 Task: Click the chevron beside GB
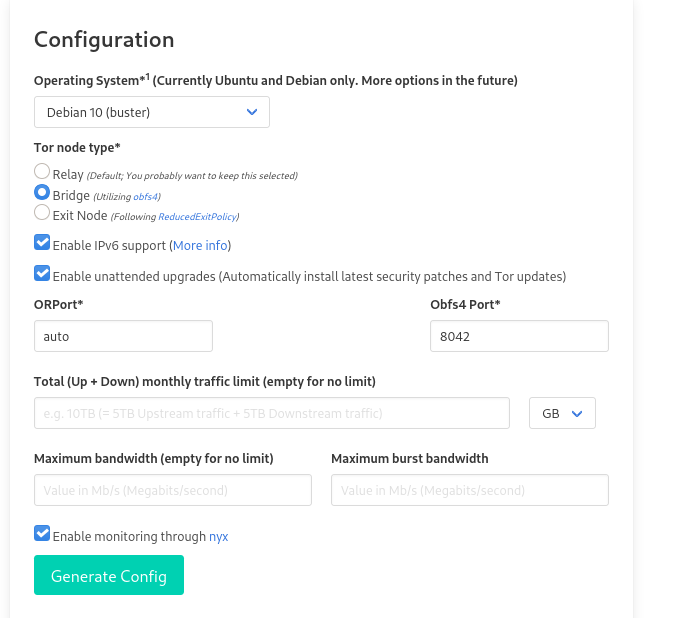577,414
